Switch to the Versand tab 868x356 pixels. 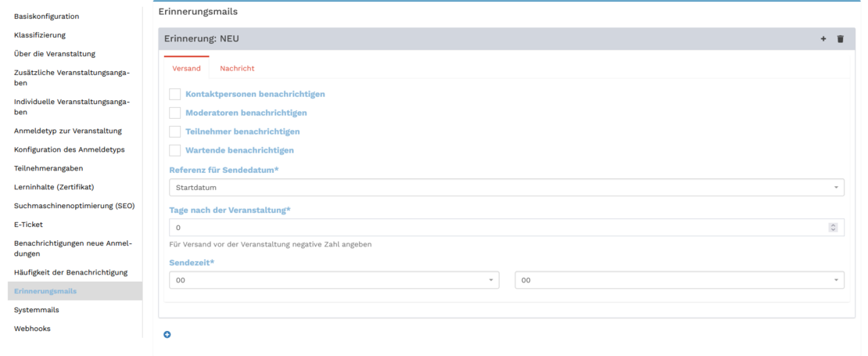[187, 69]
